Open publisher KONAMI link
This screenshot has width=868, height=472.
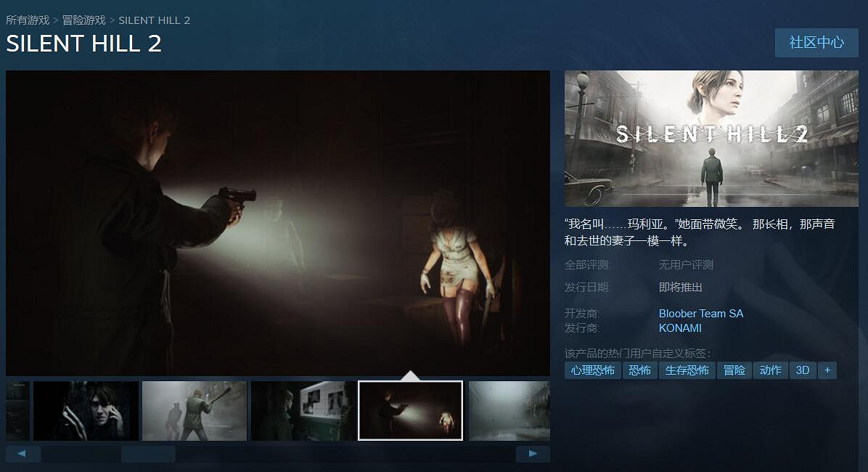(x=680, y=328)
